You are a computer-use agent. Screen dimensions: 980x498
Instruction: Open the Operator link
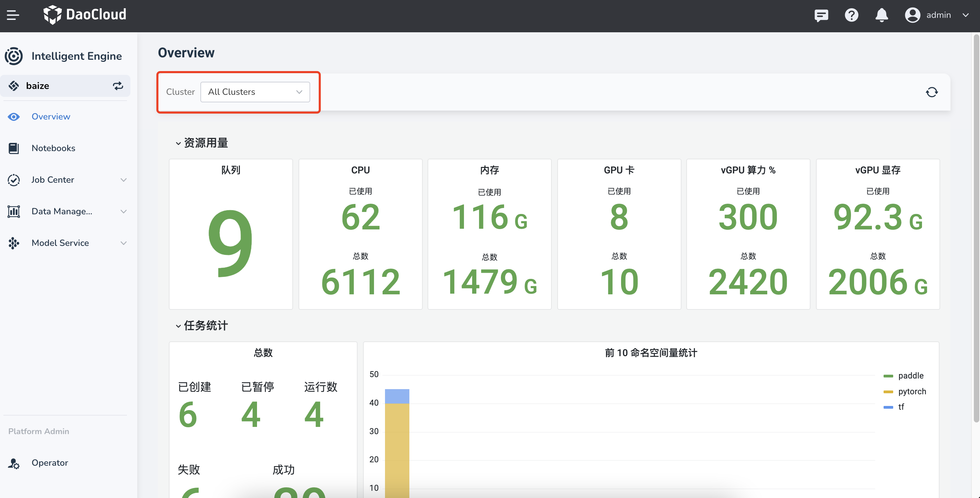click(49, 463)
